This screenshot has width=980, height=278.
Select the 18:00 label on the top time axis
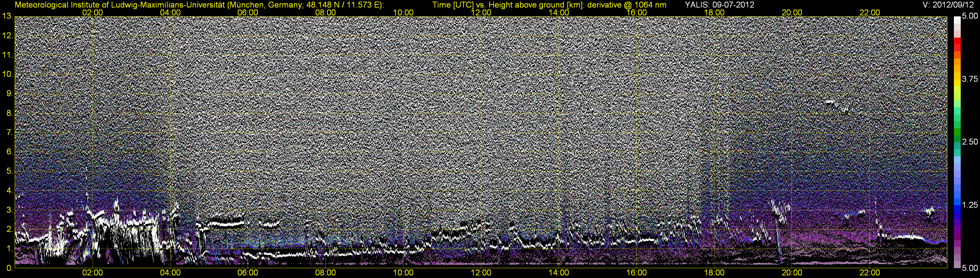714,12
